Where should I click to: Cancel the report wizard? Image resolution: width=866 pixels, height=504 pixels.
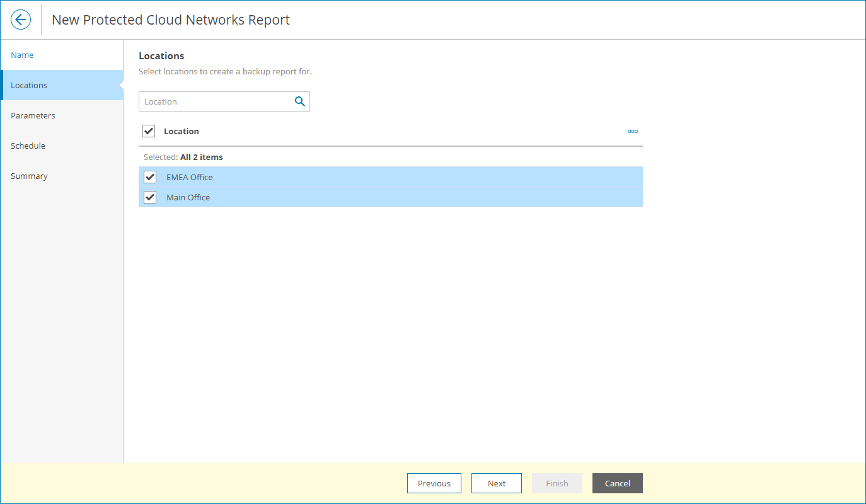pos(618,483)
